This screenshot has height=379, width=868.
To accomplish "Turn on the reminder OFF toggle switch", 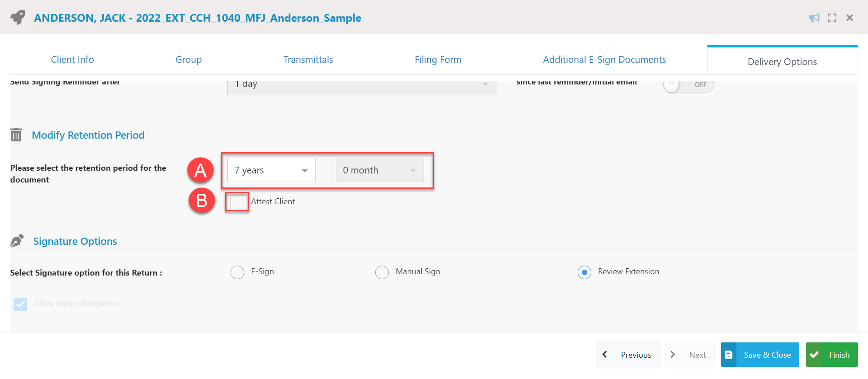I will click(689, 85).
